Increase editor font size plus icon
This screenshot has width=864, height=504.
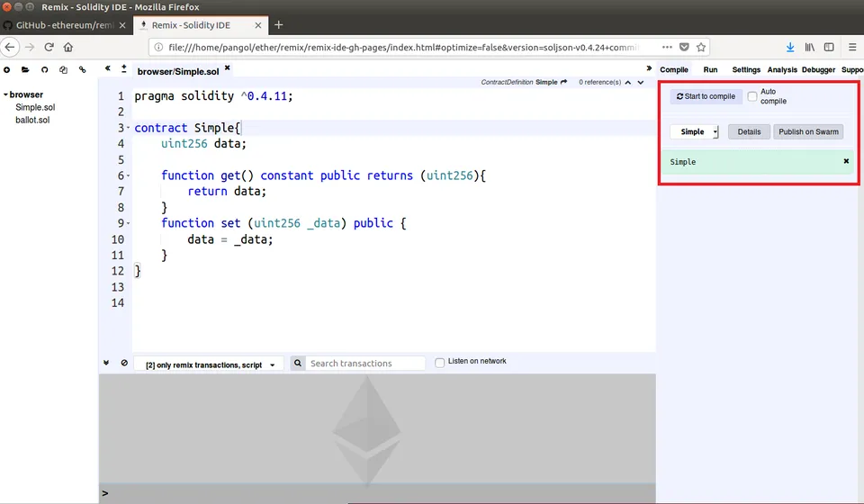(124, 69)
